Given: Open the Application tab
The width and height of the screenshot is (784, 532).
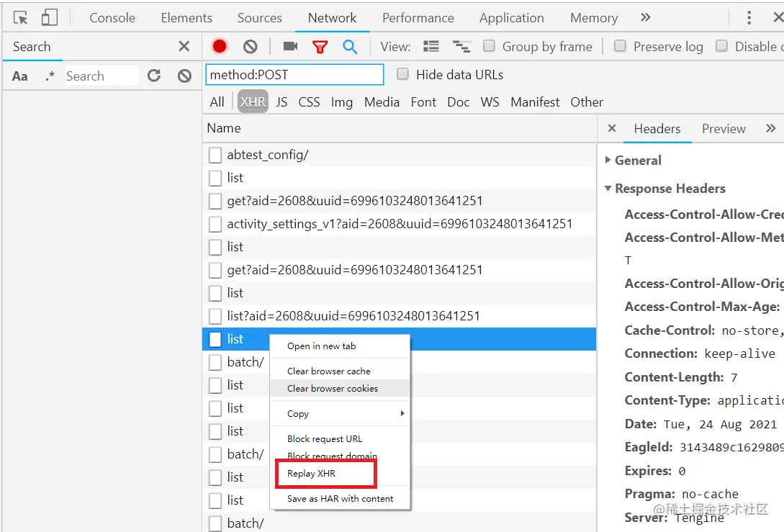Looking at the screenshot, I should click(x=511, y=18).
